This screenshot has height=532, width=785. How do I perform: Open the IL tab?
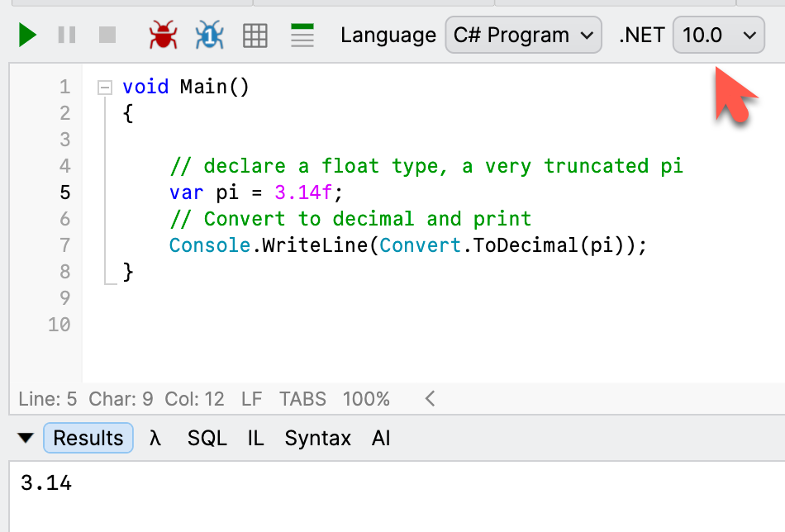click(x=255, y=438)
